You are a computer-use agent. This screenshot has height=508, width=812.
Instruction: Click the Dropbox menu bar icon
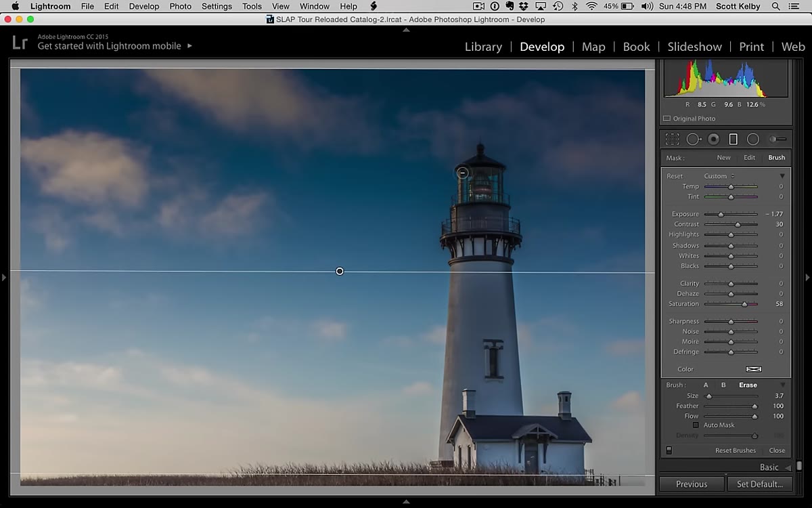523,6
